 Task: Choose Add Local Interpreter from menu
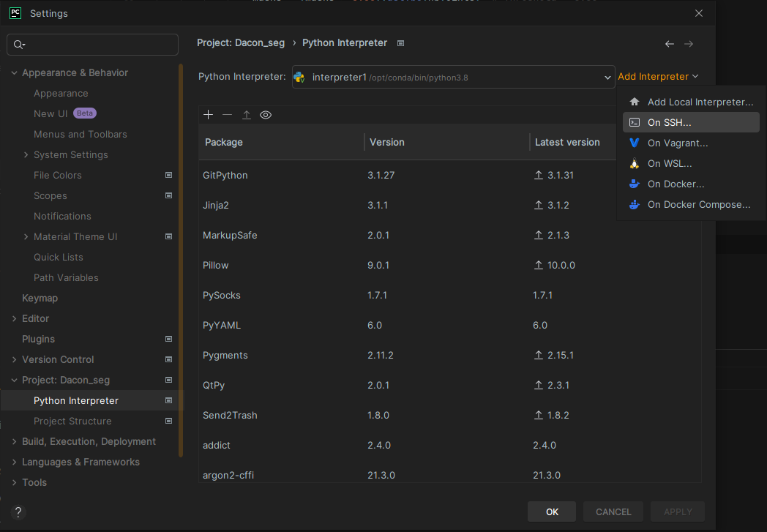coord(691,102)
